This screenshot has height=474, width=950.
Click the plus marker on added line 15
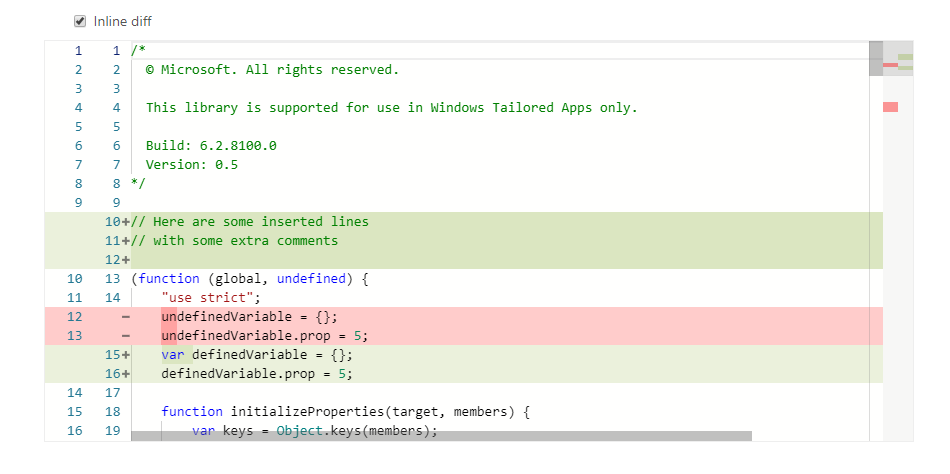pos(126,355)
